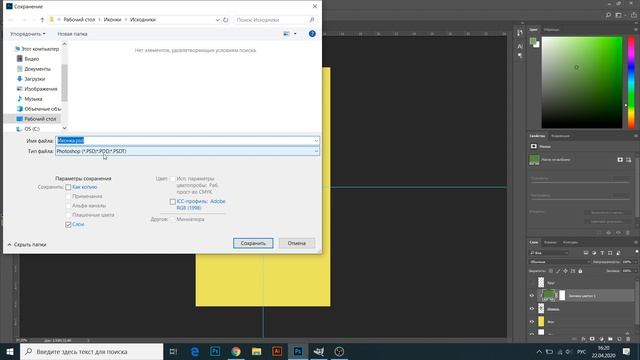Viewport: 640px width, 360px height.
Task: Click the Photoshop search magnifier icon
Action: (x=608, y=15)
